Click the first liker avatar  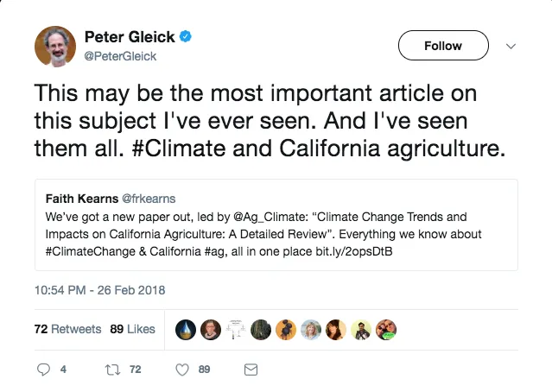coord(186,329)
